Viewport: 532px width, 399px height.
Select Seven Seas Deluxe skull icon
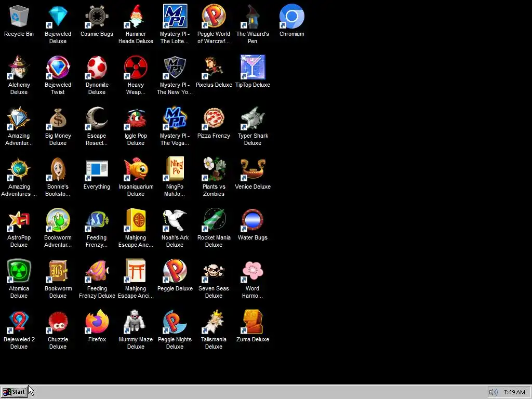[214, 271]
